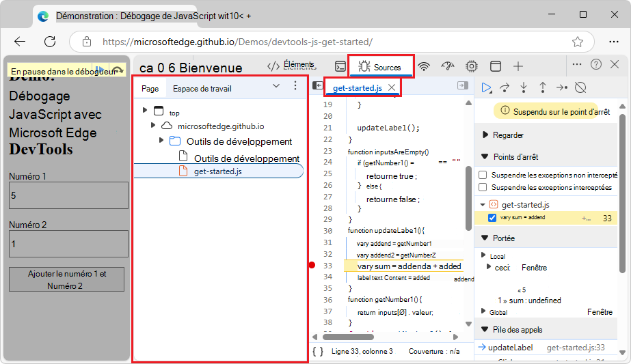
Task: Enable pausing on caught exceptions
Action: [483, 187]
